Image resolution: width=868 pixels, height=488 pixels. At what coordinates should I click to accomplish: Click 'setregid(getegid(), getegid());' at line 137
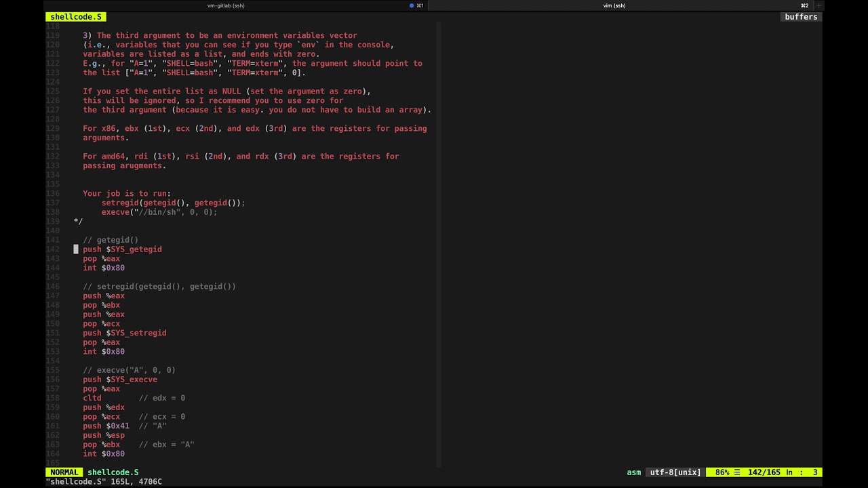tap(174, 203)
